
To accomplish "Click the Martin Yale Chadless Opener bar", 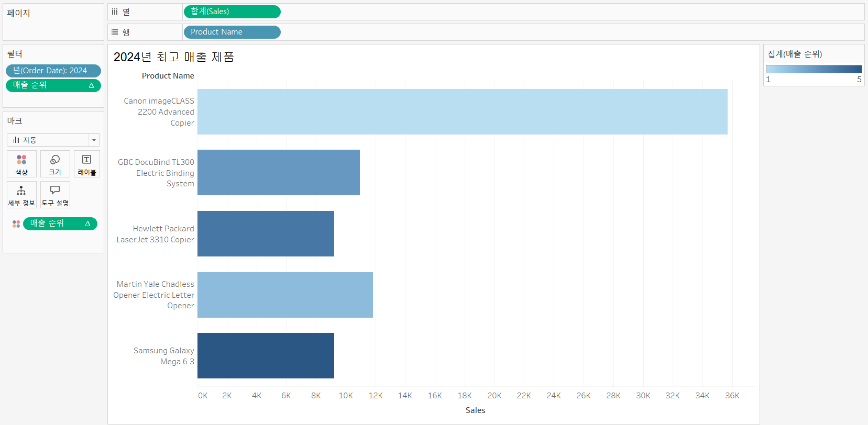I will pos(285,295).
